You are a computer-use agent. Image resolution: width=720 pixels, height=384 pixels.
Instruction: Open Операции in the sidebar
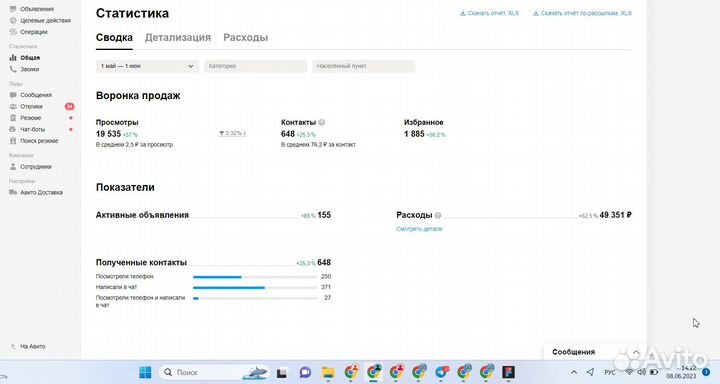(28, 32)
